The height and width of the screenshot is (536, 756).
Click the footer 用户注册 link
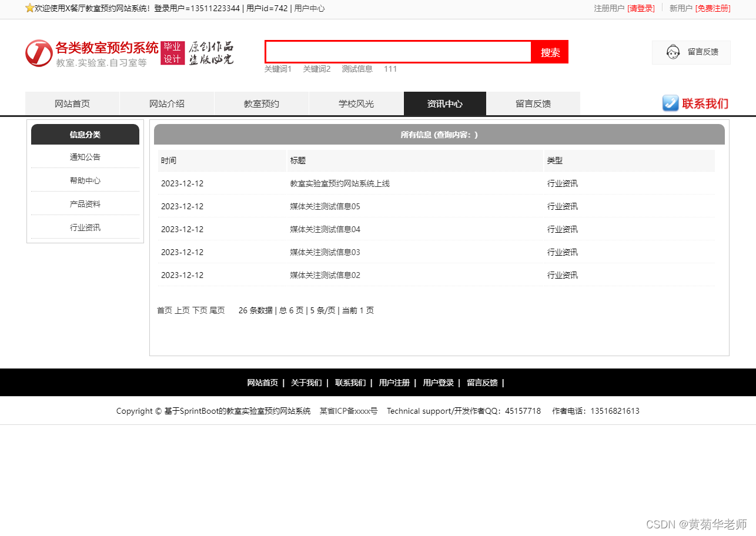point(394,383)
